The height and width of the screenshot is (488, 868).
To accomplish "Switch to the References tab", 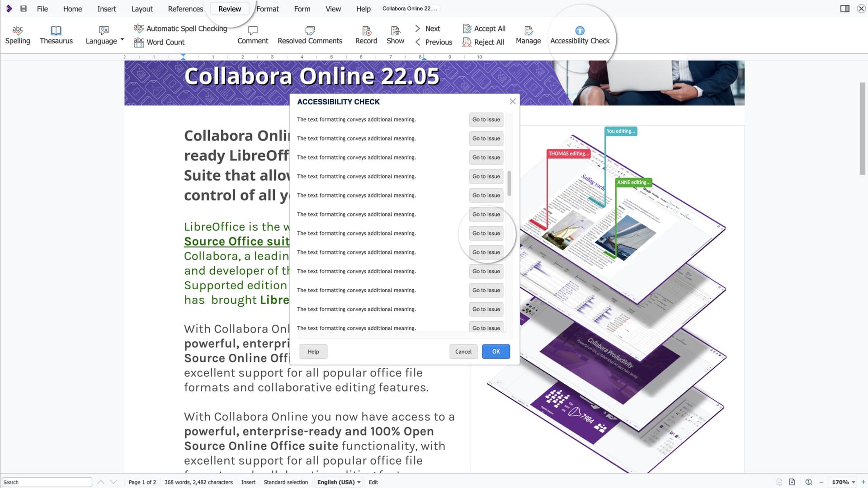I will [x=185, y=9].
